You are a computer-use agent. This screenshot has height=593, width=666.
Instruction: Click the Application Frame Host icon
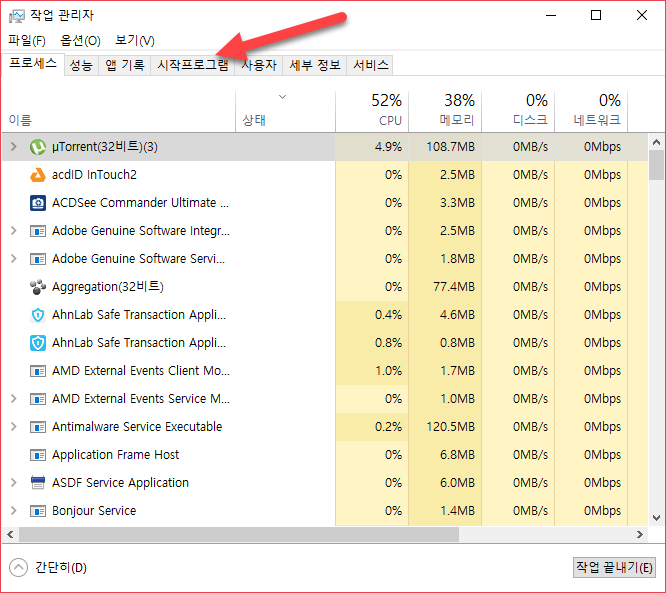tap(38, 455)
